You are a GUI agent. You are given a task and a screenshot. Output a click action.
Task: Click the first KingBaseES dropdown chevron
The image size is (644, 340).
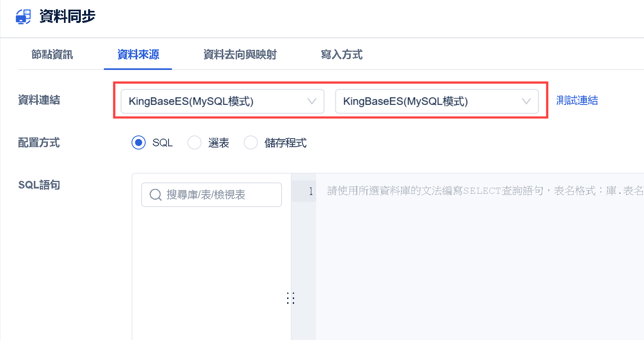point(312,101)
